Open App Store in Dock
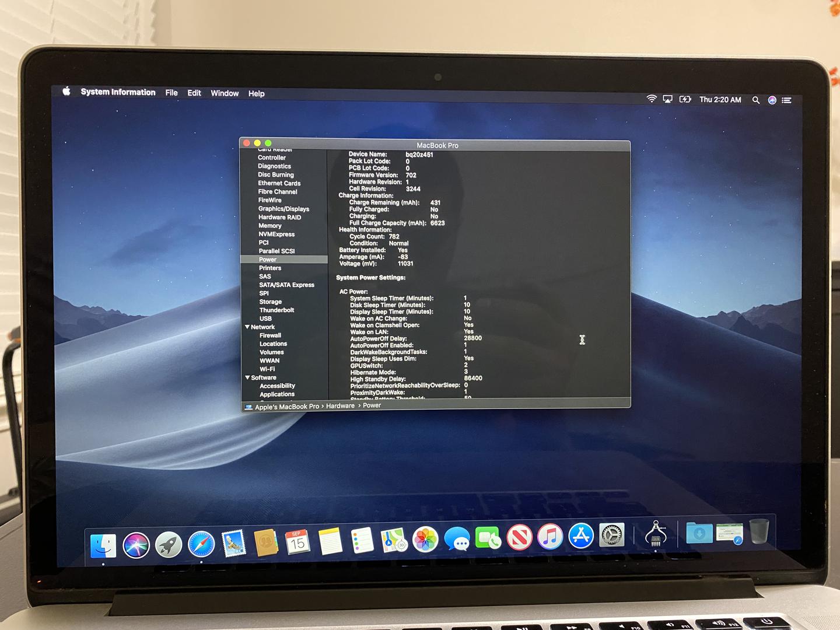 [x=581, y=535]
